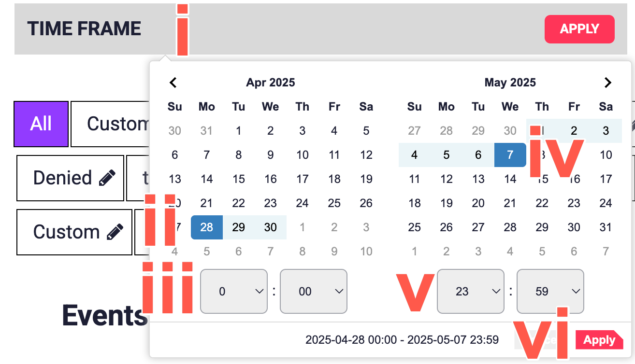This screenshot has width=635, height=364.
Task: Click the red APPLY button in header
Action: click(579, 29)
